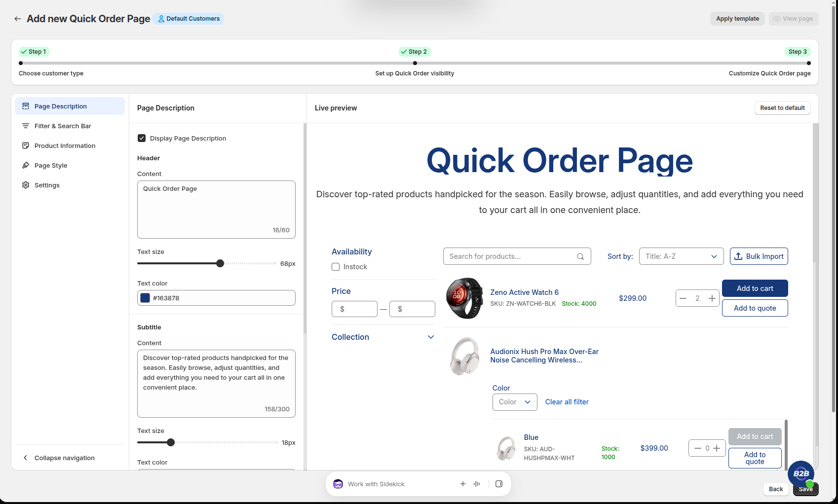Click the Product Information sidebar icon
This screenshot has width=838, height=504.
(x=26, y=145)
